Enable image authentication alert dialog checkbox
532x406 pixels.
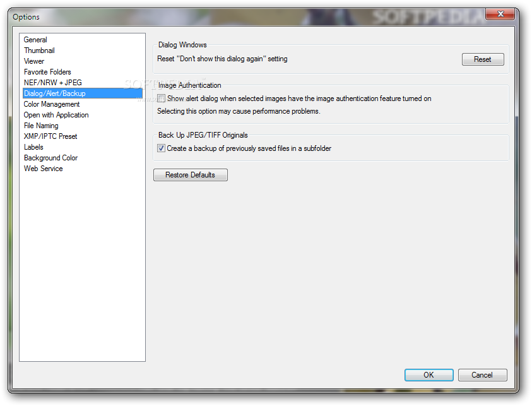[x=161, y=99]
